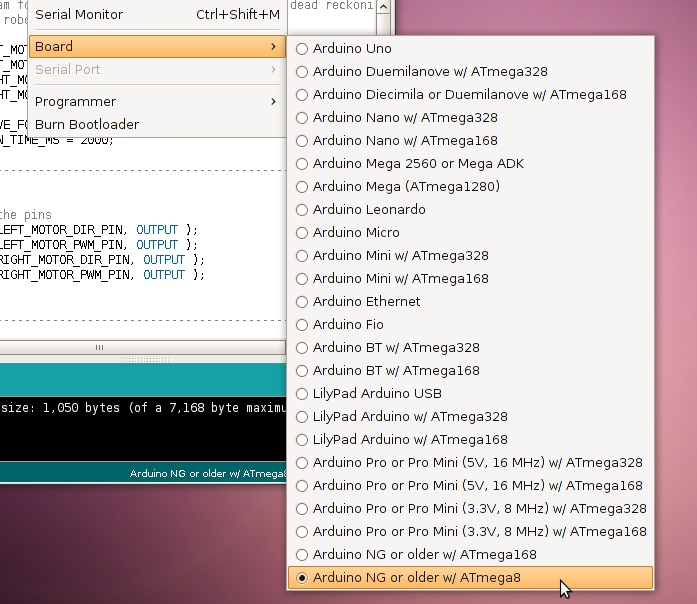The width and height of the screenshot is (697, 604).
Task: Open the Serial Port submenu arrow
Action: tap(273, 69)
